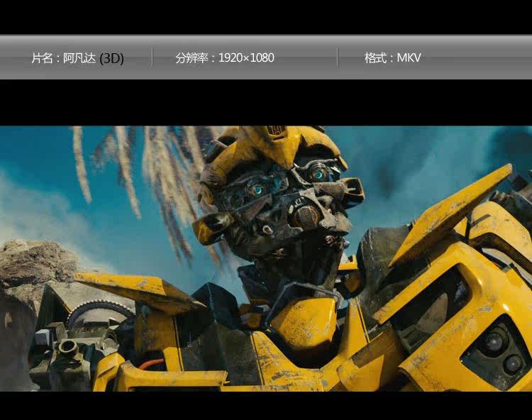Click the Bumblebee movie video frame
This screenshot has width=532, height=420.
click(x=266, y=258)
